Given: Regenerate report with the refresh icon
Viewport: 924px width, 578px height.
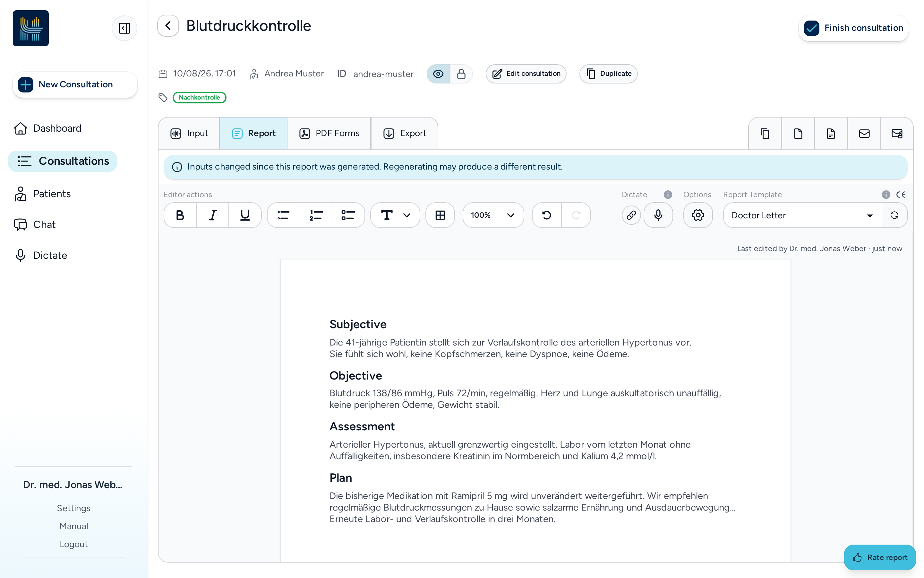Looking at the screenshot, I should (894, 215).
